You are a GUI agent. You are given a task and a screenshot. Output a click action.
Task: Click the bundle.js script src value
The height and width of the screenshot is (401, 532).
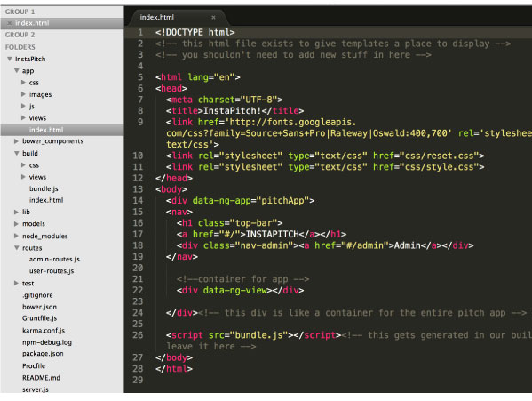coord(258,335)
